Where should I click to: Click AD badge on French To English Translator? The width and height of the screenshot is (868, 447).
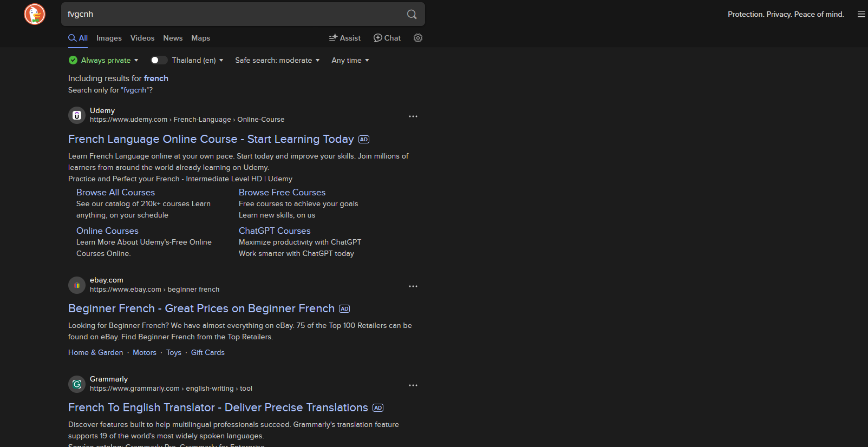coord(378,408)
